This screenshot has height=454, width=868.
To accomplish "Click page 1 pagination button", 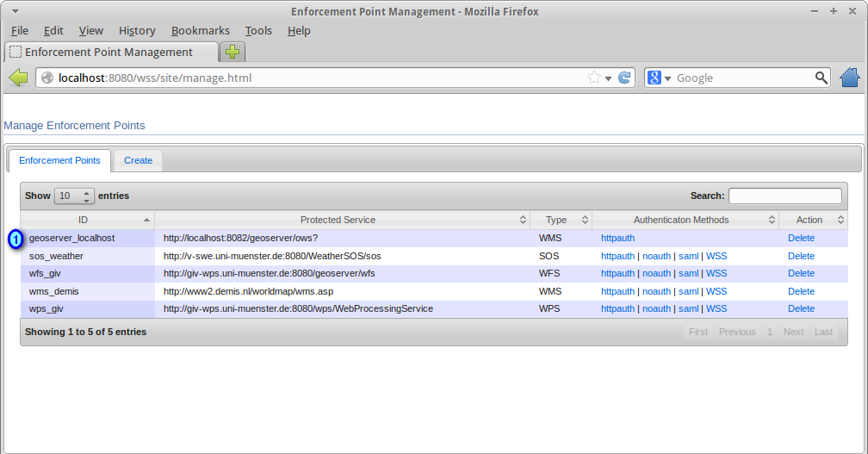I will click(770, 333).
